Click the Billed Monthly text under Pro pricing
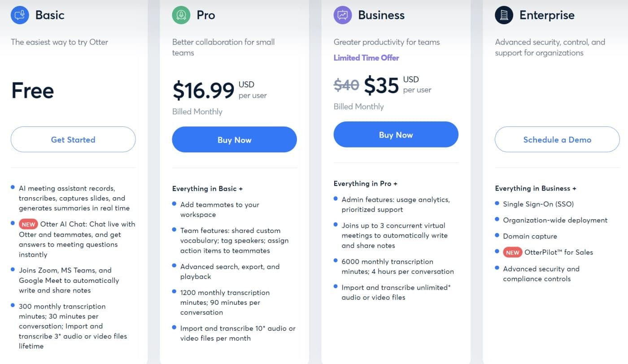 197,112
